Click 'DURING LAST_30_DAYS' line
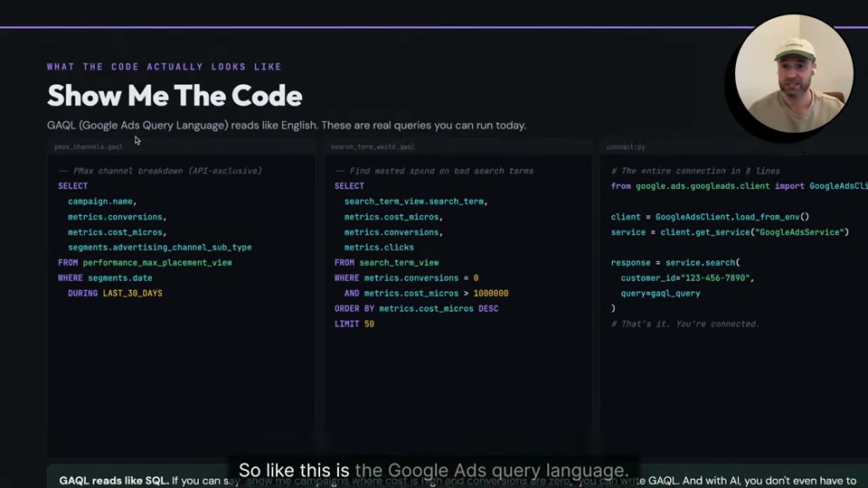 click(x=115, y=293)
